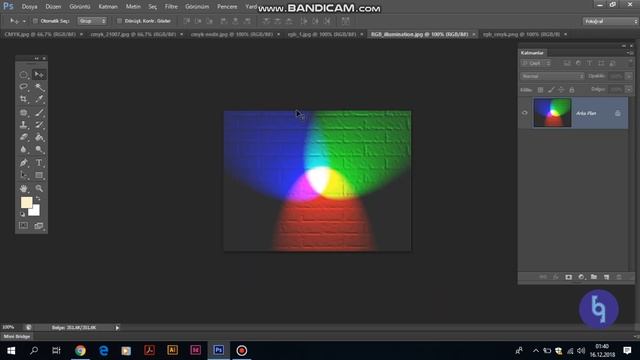
Task: Click the create new layer icon
Action: (607, 277)
